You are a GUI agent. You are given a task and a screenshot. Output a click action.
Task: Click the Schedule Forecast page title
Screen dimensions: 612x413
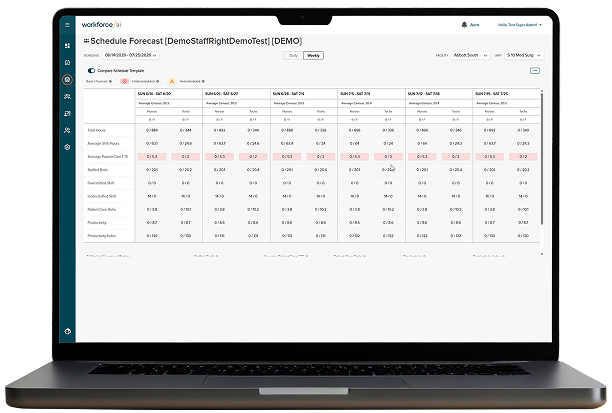click(196, 41)
